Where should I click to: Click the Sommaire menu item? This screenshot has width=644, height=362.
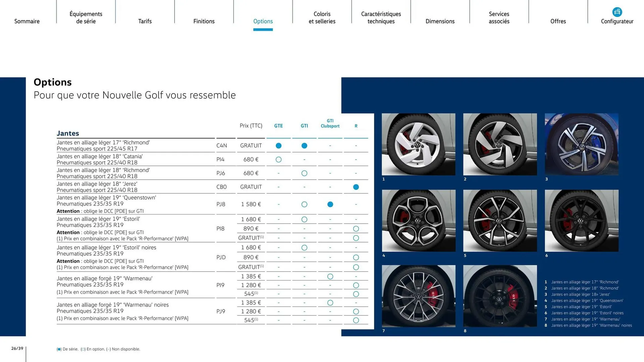click(27, 21)
